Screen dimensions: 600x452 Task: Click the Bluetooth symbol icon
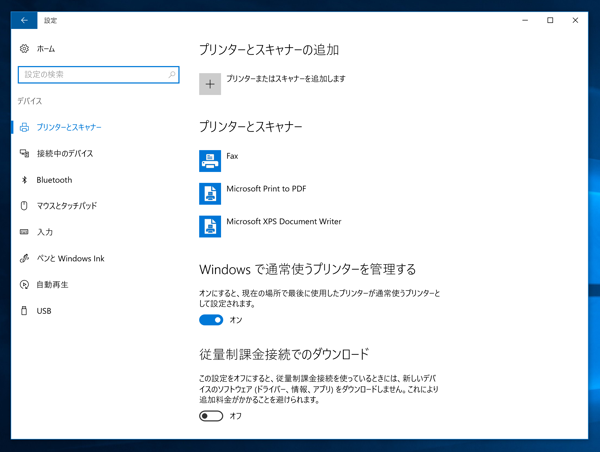tap(24, 180)
